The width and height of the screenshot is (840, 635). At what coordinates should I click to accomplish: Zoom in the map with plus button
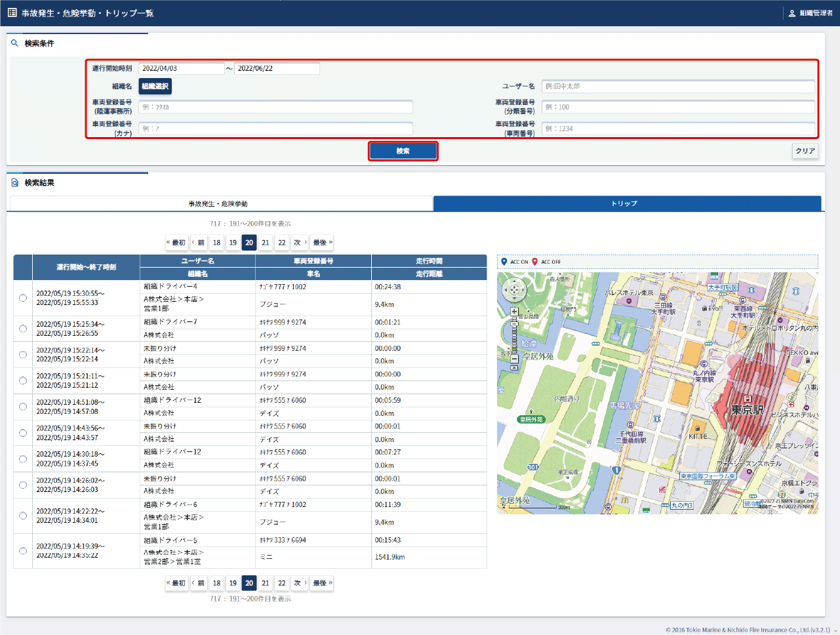pos(514,312)
